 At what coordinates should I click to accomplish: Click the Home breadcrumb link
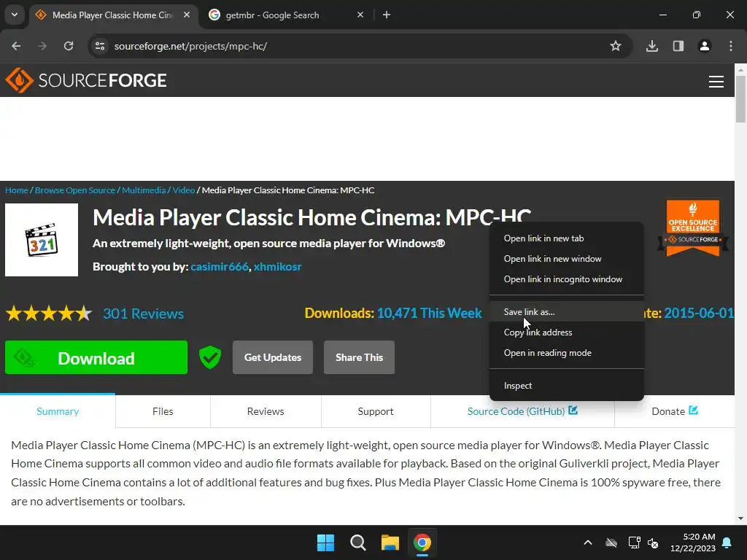pos(17,190)
